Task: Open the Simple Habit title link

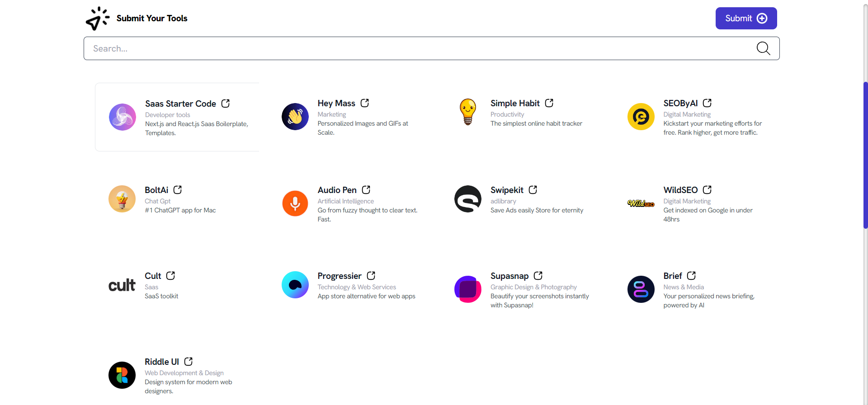Action: pyautogui.click(x=515, y=103)
